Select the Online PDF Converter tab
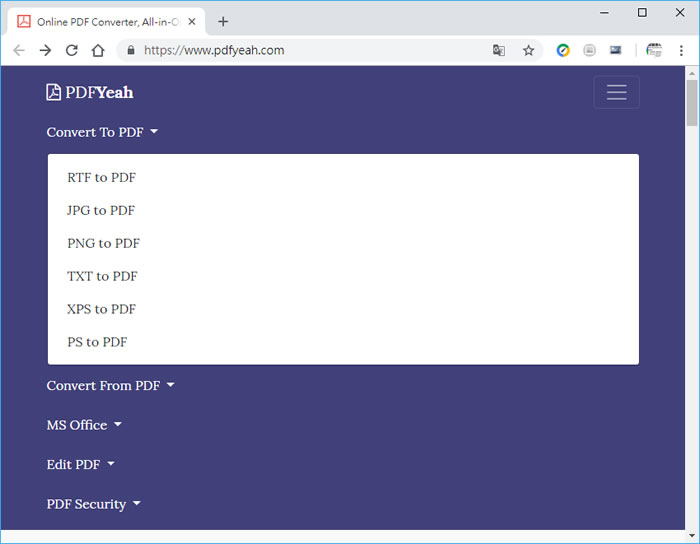700x544 pixels. (x=106, y=21)
